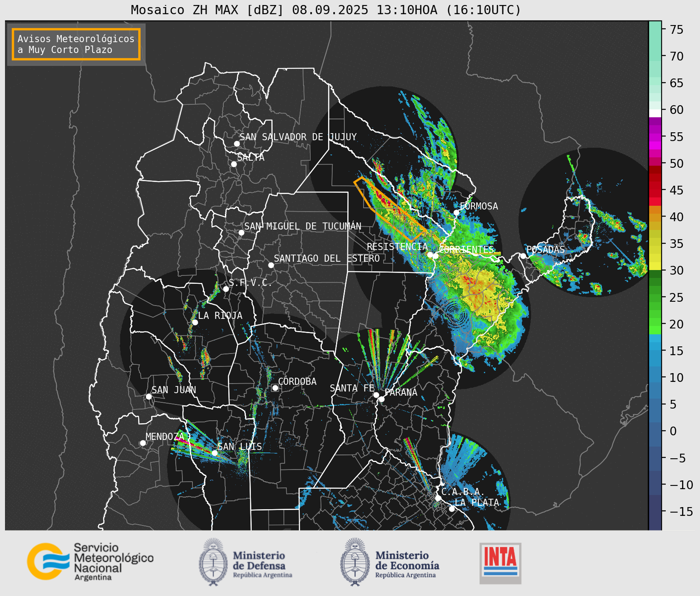This screenshot has width=700, height=596.
Task: Click the MENDOZA city label
Action: coord(165,437)
